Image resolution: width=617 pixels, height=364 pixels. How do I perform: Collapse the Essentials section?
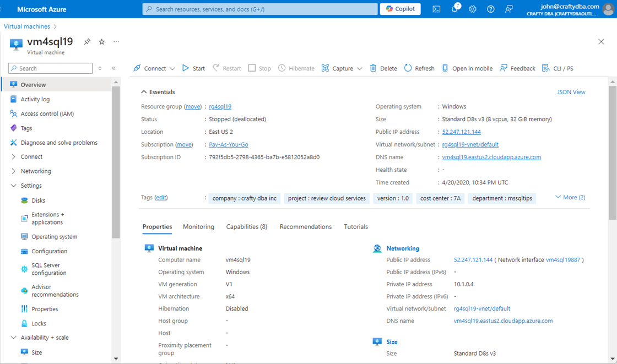144,92
